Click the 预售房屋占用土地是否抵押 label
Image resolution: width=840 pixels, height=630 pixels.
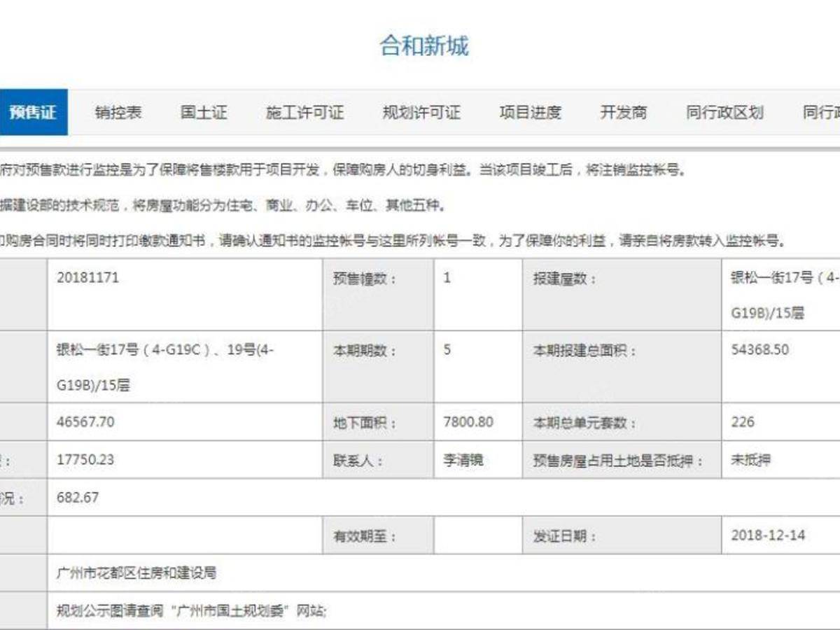[x=618, y=461]
